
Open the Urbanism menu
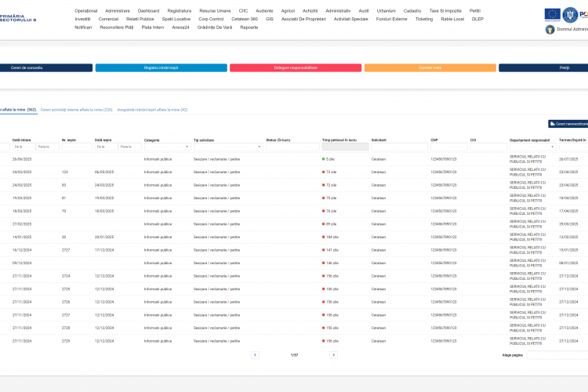[387, 11]
